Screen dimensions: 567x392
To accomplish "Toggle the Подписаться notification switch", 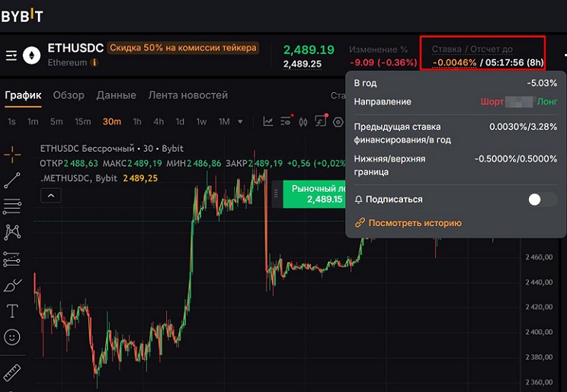I will click(x=543, y=199).
